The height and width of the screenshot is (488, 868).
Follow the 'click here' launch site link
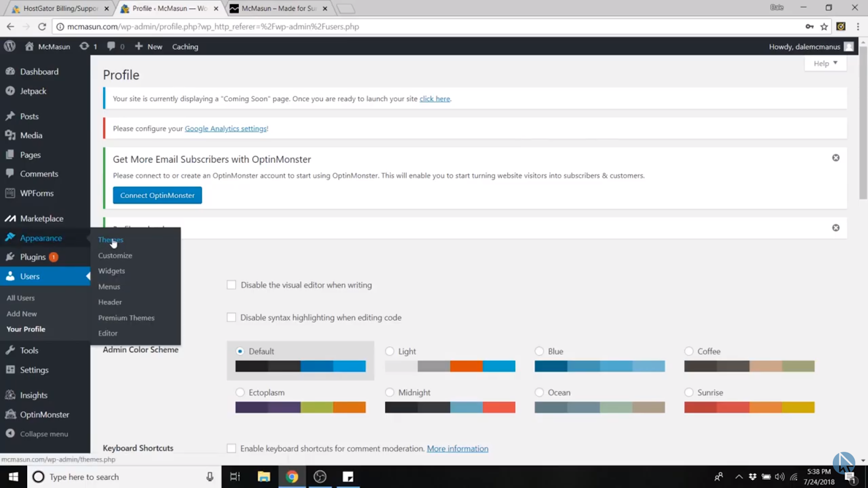(x=435, y=99)
